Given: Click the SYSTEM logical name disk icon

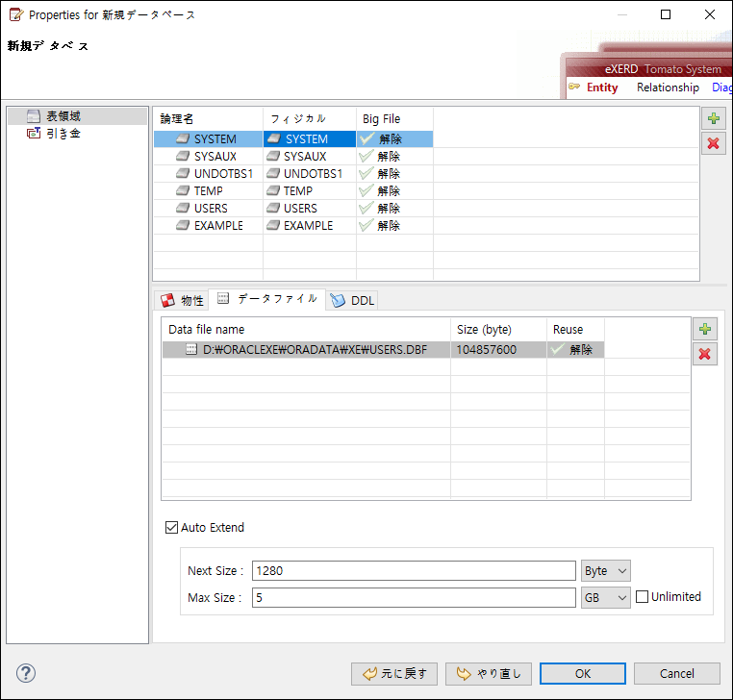Looking at the screenshot, I should tap(183, 138).
